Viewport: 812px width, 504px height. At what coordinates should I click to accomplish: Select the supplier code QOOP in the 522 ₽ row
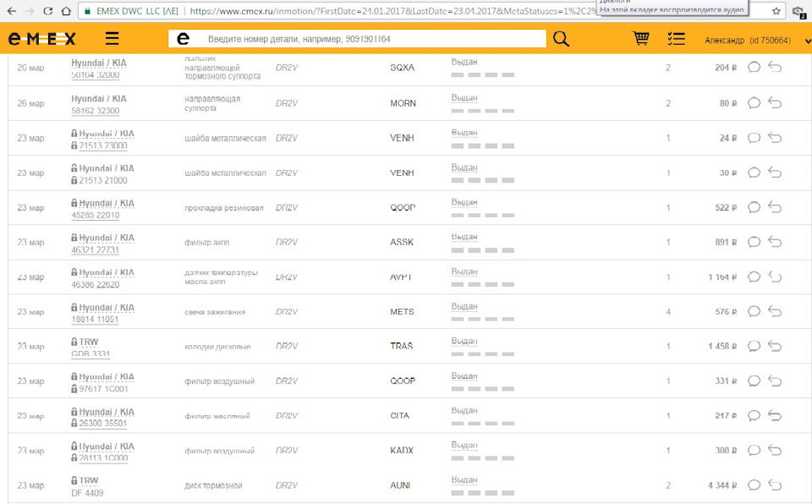403,207
